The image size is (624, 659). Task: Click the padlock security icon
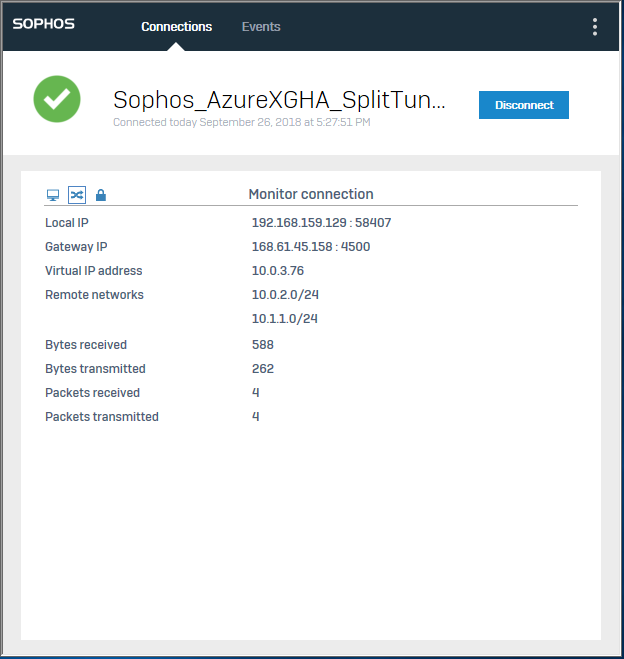[100, 195]
